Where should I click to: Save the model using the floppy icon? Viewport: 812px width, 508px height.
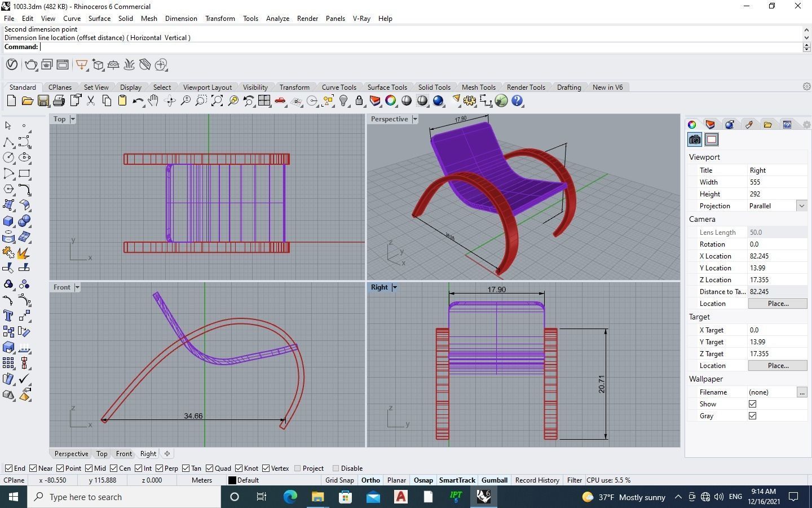[x=43, y=101]
